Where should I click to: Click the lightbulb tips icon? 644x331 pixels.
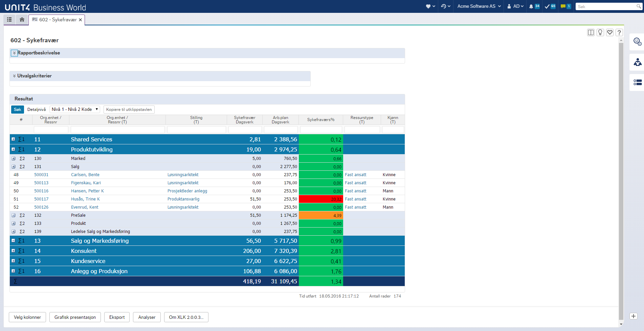tap(600, 32)
